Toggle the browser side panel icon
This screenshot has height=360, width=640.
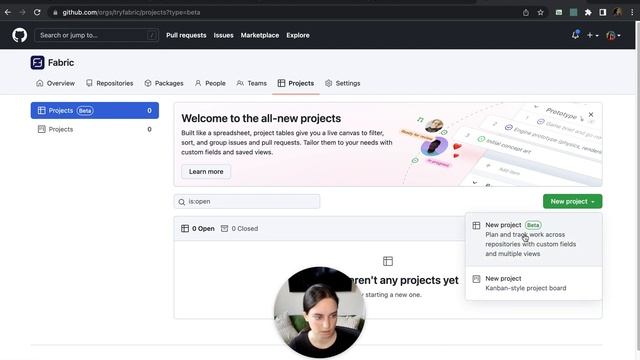[602, 12]
